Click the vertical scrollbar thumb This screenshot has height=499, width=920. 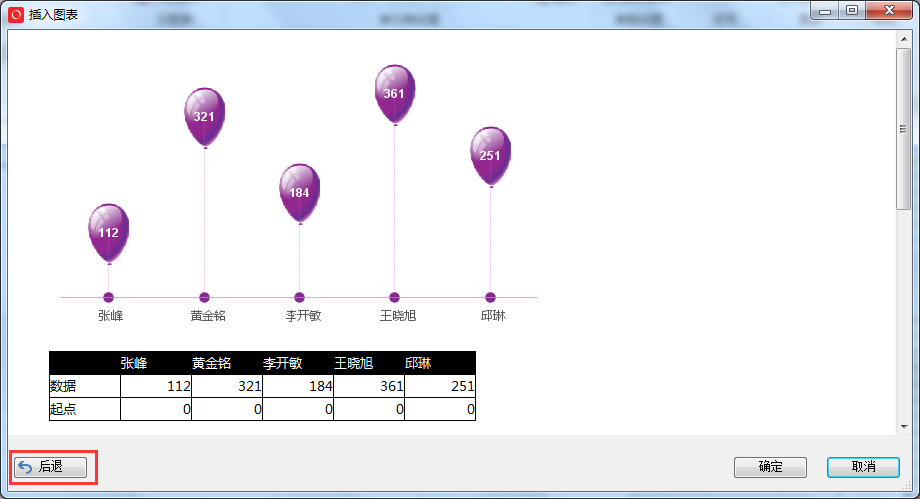(904, 129)
